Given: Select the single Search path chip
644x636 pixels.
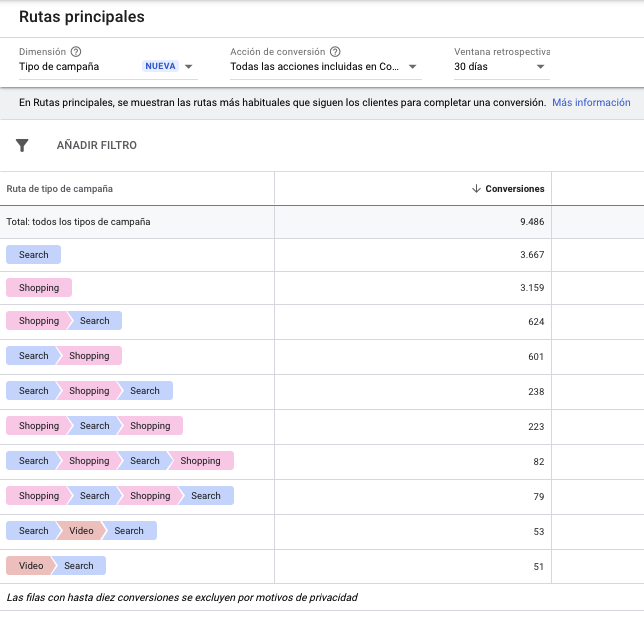Looking at the screenshot, I should pos(33,255).
